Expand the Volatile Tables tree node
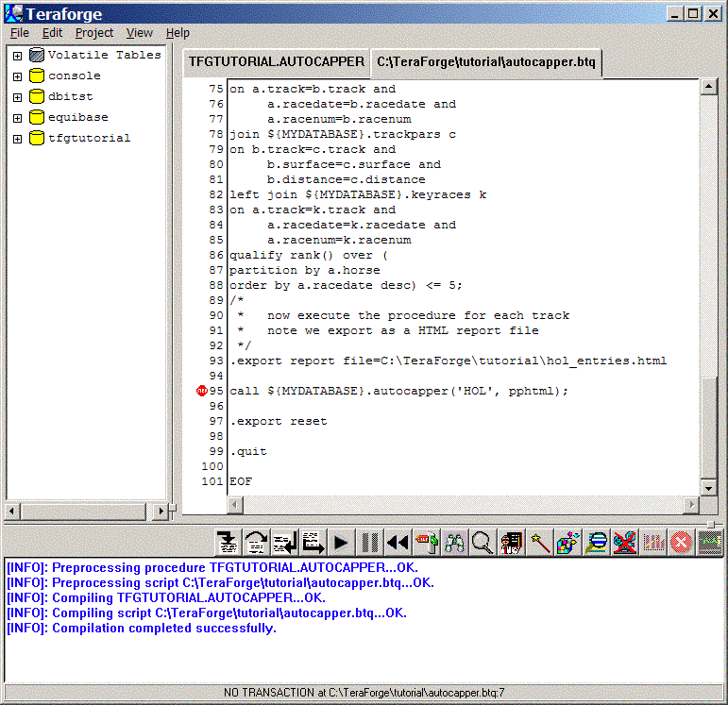This screenshot has width=728, height=705. click(17, 56)
